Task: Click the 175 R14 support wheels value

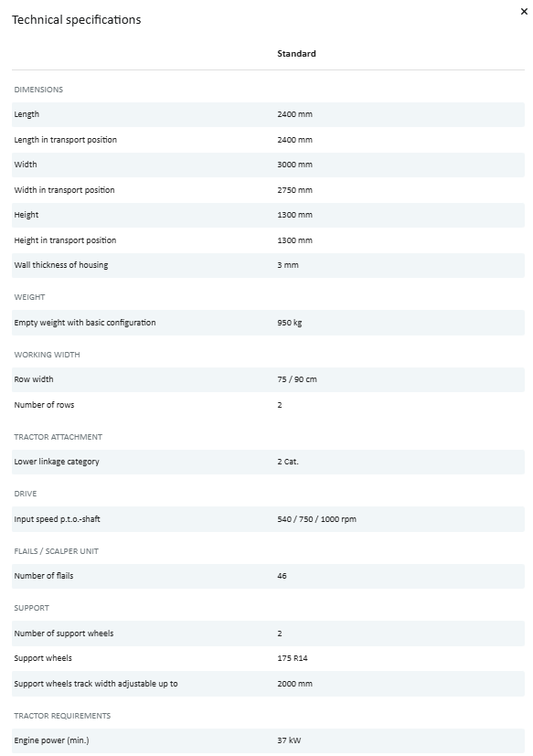Action: pos(293,658)
